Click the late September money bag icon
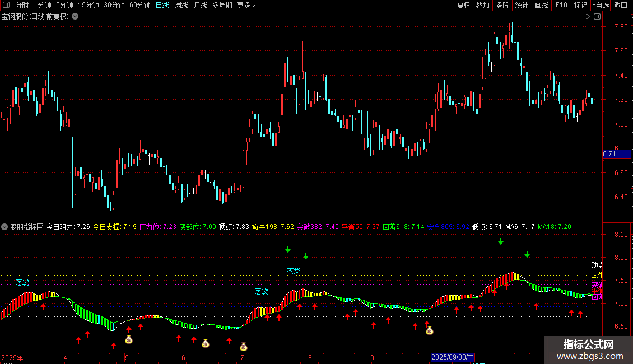Image resolution: width=633 pixels, height=364 pixels. (430, 331)
